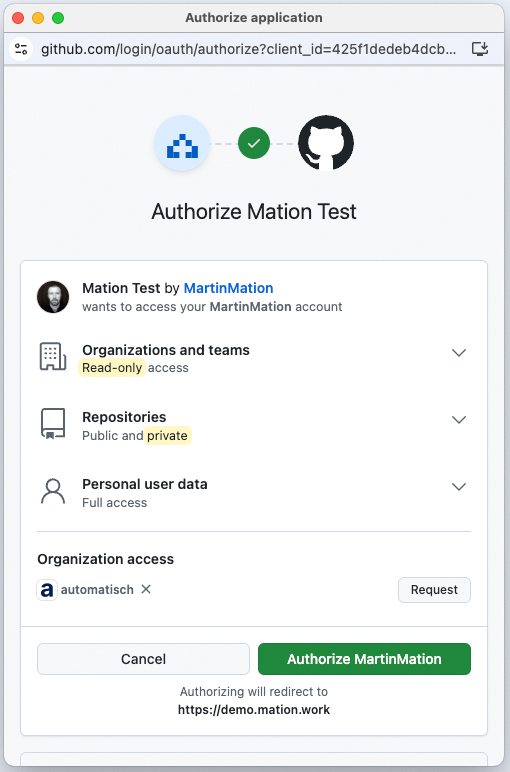Viewport: 510px width, 772px height.
Task: Click the MartinMation profile avatar
Action: coord(53,297)
